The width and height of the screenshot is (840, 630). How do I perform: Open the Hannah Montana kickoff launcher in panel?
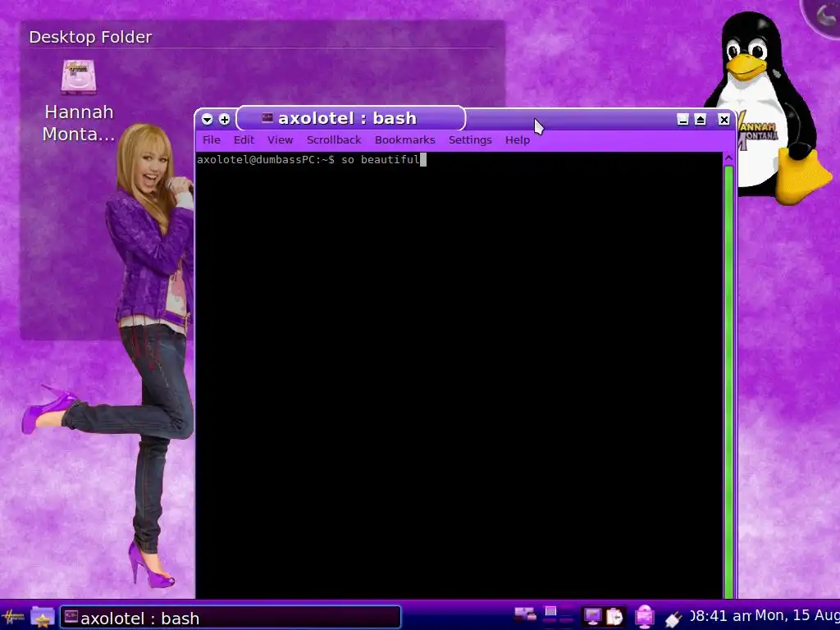coord(13,617)
